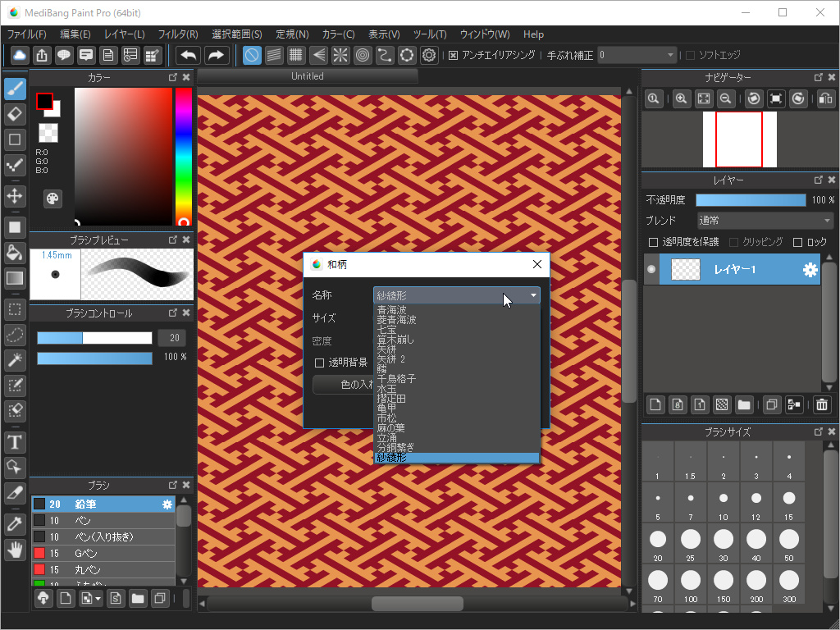The image size is (840, 630).
Task: Choose 麻の葉 from the pattern list
Action: pos(456,428)
